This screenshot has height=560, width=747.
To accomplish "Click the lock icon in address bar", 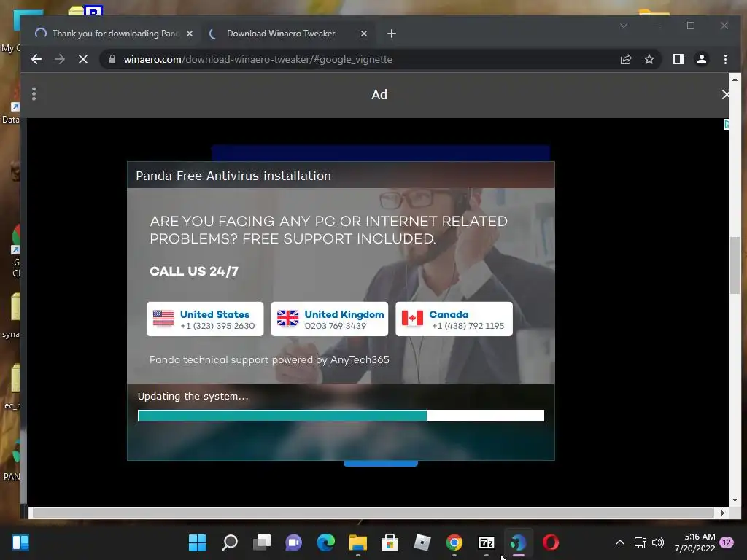I will (x=112, y=59).
